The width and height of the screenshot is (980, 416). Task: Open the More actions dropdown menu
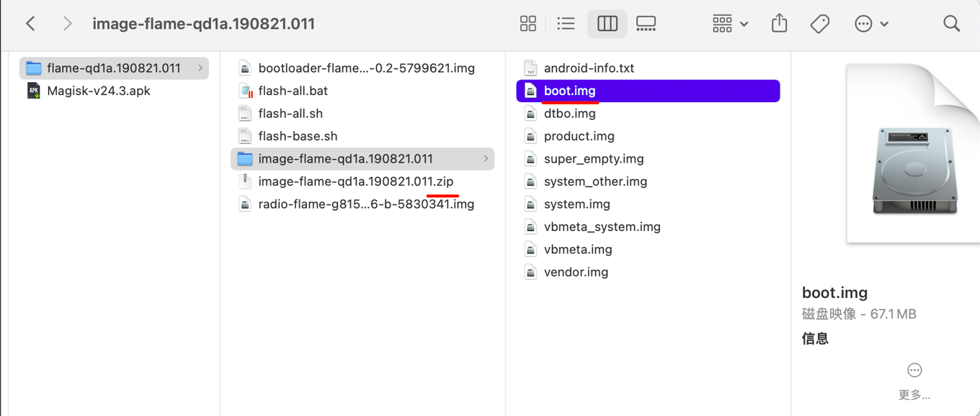point(870,24)
